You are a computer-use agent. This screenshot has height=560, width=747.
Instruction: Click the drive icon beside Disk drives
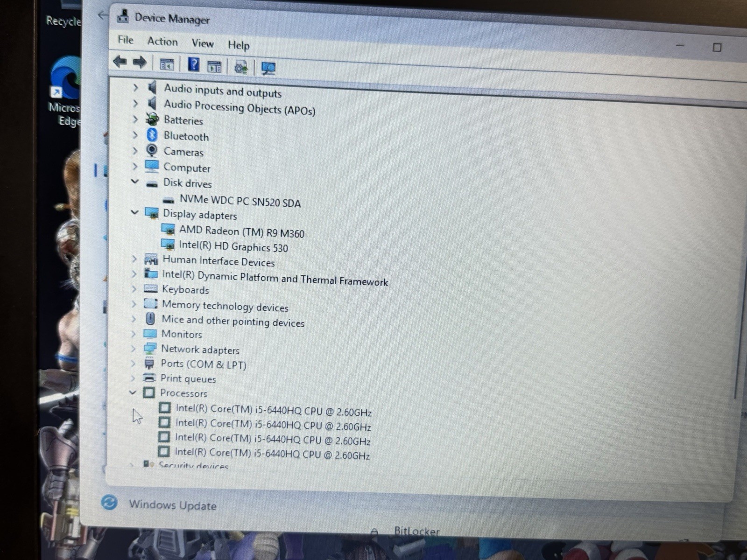(x=151, y=184)
